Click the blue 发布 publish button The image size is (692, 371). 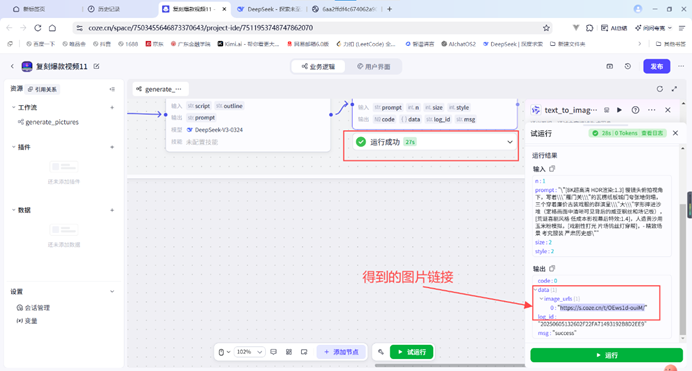(656, 66)
